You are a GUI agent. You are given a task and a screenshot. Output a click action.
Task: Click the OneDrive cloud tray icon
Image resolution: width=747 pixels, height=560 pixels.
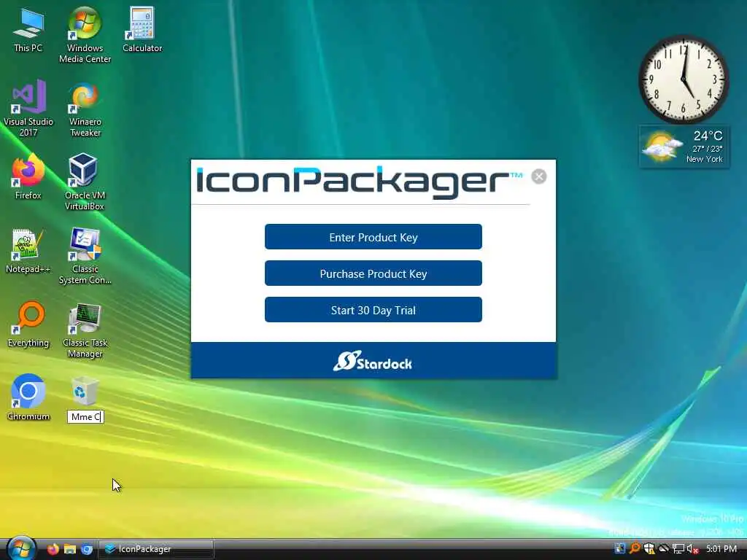click(664, 548)
